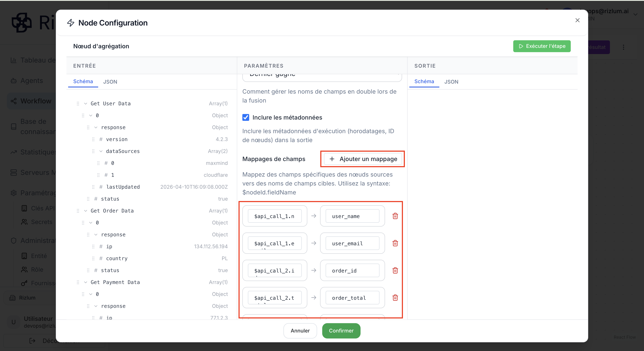Select the ip field under Get Order Data
This screenshot has height=351, width=644.
[x=160, y=246]
